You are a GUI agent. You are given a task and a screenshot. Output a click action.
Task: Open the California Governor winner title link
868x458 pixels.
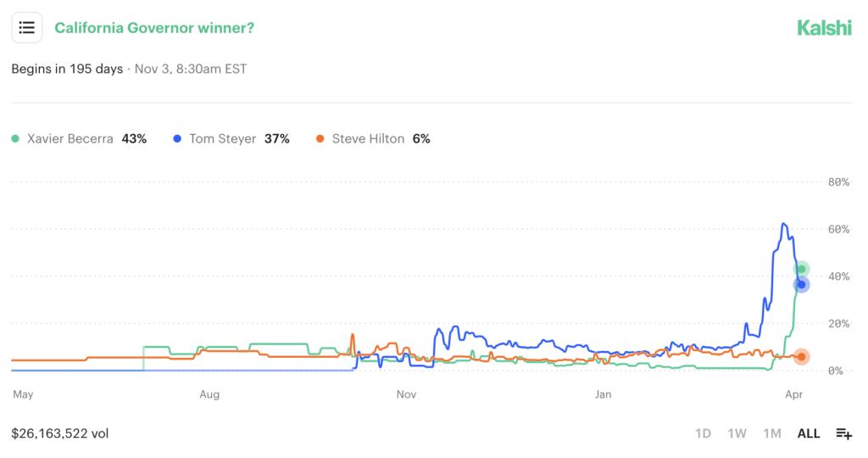(154, 28)
